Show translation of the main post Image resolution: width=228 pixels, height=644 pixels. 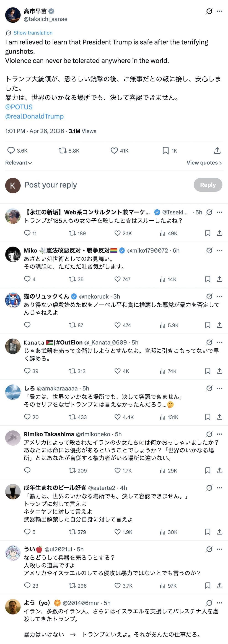point(33,33)
